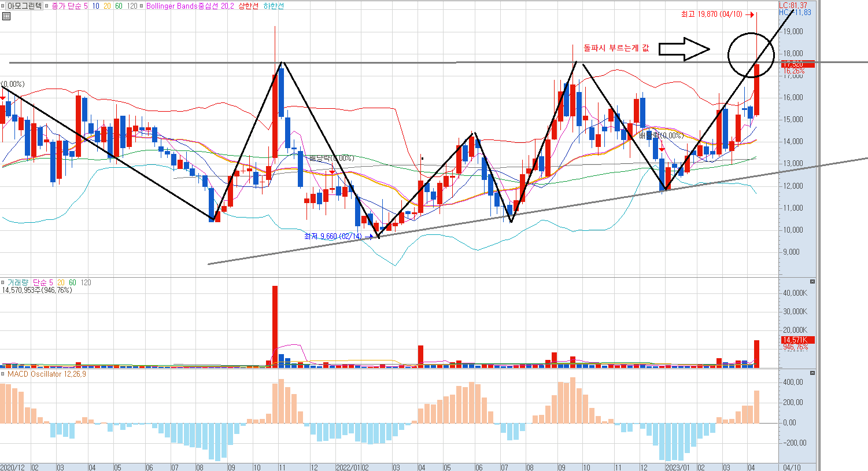Click the 2022/01 date axis label
Screen dimensions: 868x471
(x=349, y=467)
